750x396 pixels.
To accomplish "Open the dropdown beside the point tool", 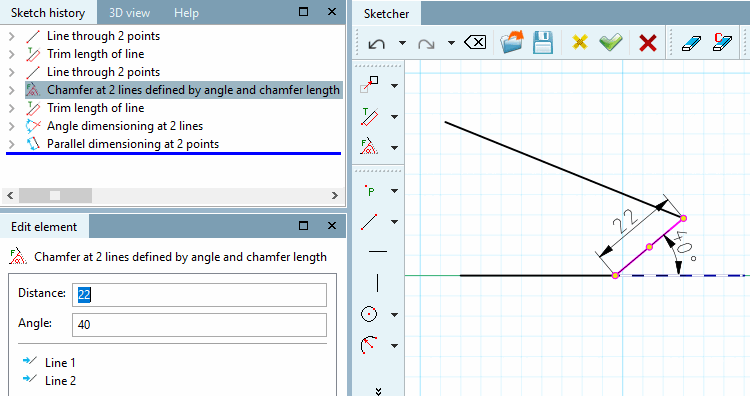I will click(x=395, y=191).
